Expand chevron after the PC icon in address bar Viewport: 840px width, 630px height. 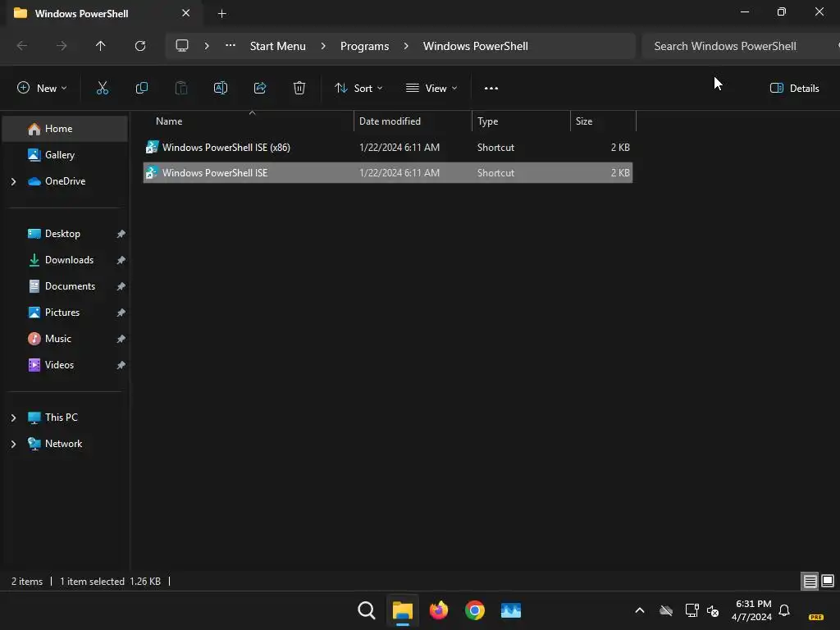pos(207,46)
